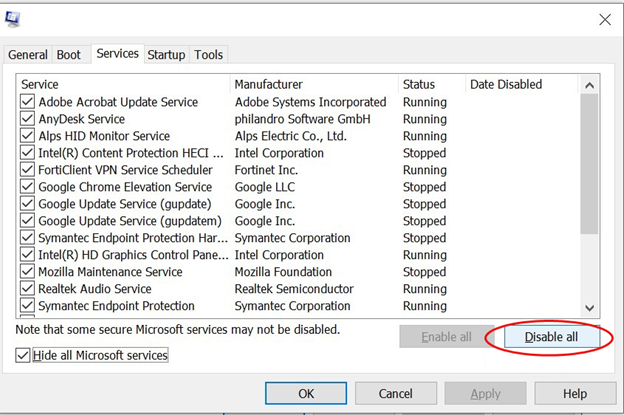Select the Services tab
Screen dimensions: 624x415
coord(117,53)
